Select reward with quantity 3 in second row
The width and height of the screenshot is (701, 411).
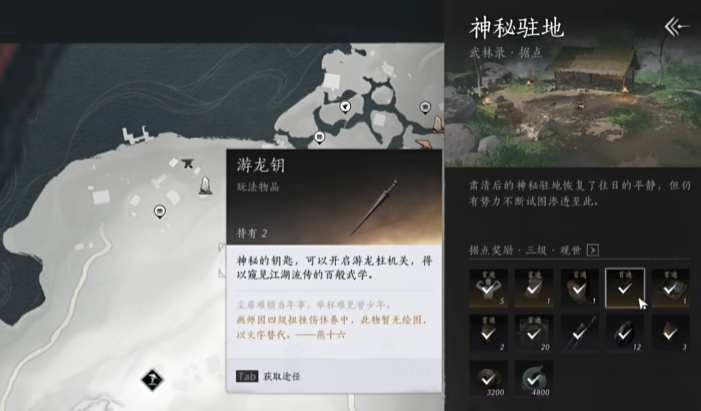(x=670, y=334)
